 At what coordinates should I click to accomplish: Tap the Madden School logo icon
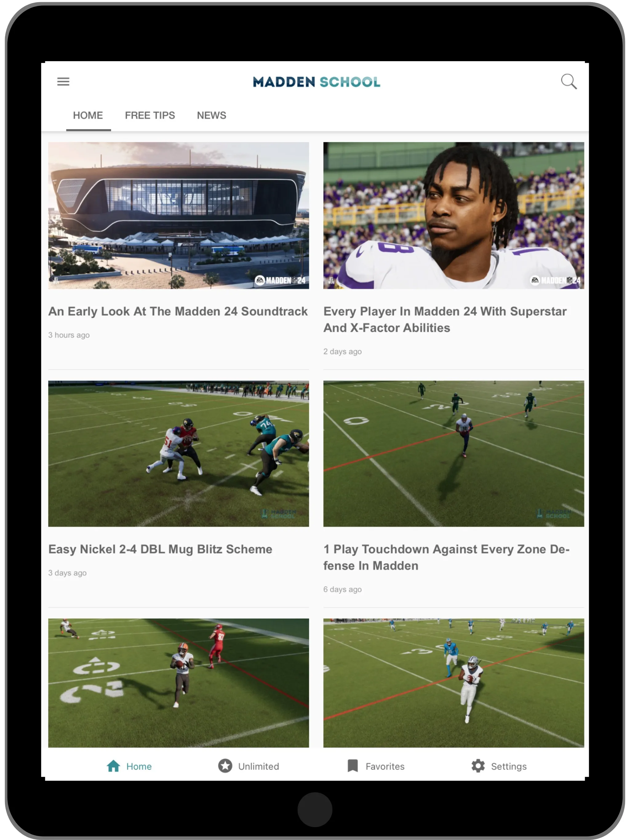click(316, 81)
